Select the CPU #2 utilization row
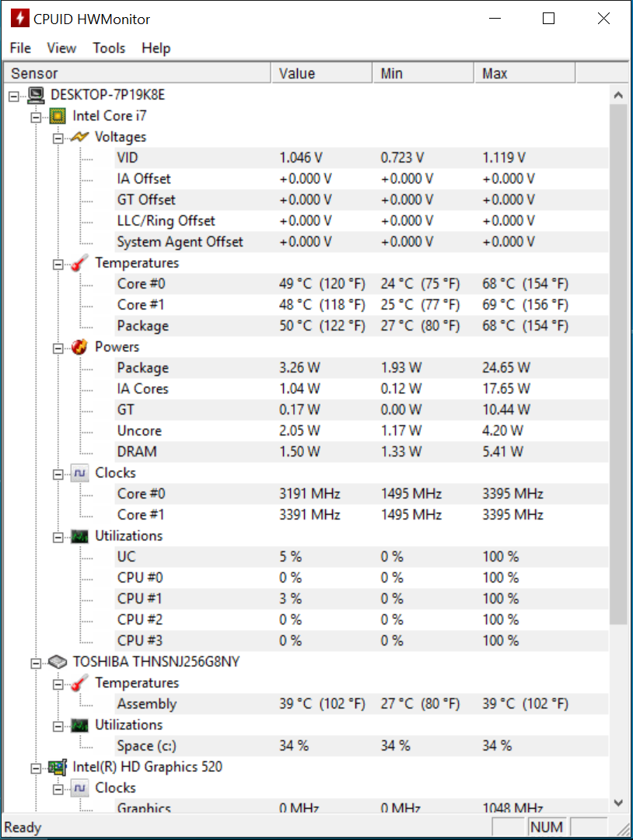633x840 pixels. tap(362, 620)
